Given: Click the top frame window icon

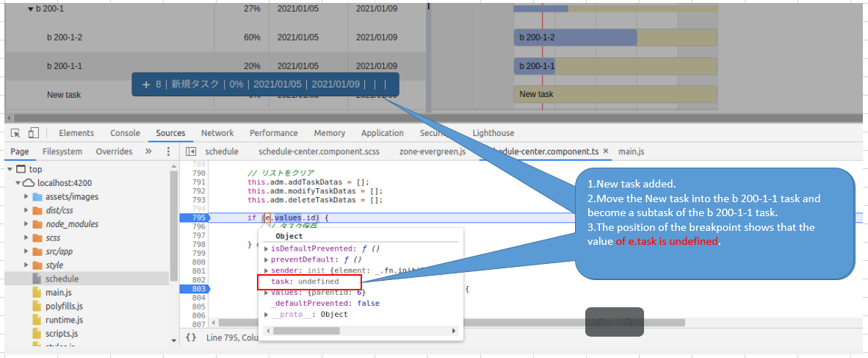Looking at the screenshot, I should pos(21,169).
